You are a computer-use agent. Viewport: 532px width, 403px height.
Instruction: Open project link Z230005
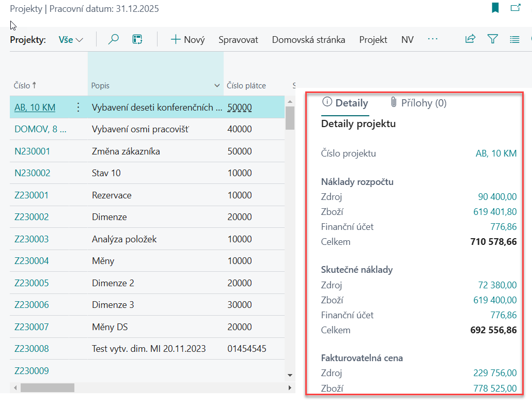point(32,283)
